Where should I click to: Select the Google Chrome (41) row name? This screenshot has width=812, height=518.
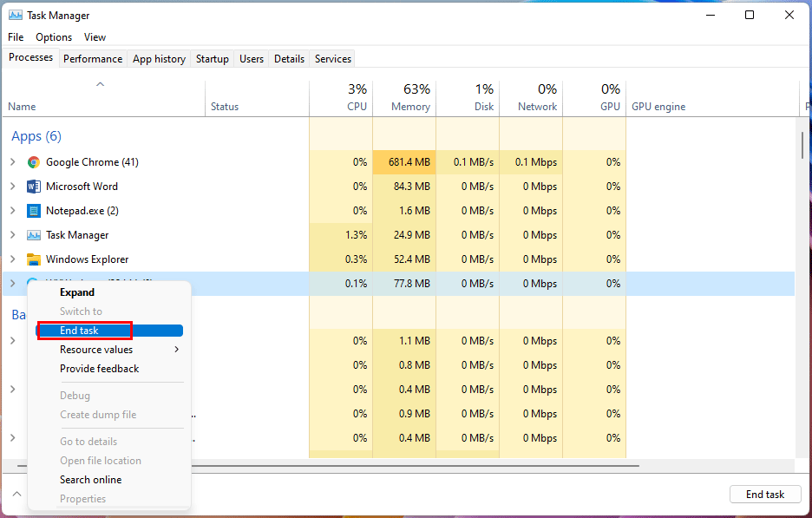[x=92, y=162]
